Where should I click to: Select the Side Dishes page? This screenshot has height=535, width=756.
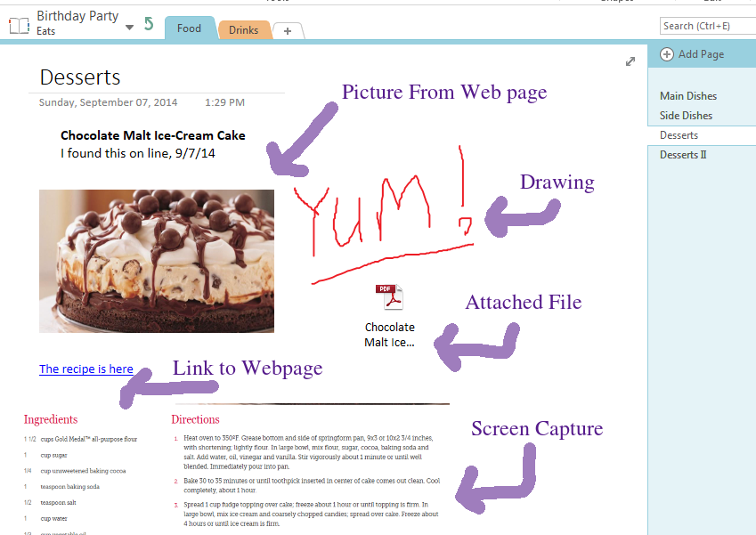[686, 116]
